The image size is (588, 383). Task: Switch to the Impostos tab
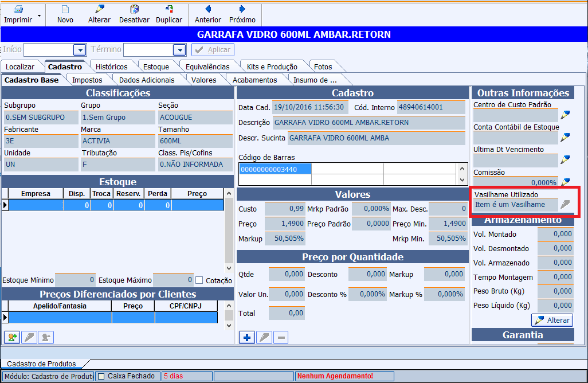pos(87,80)
